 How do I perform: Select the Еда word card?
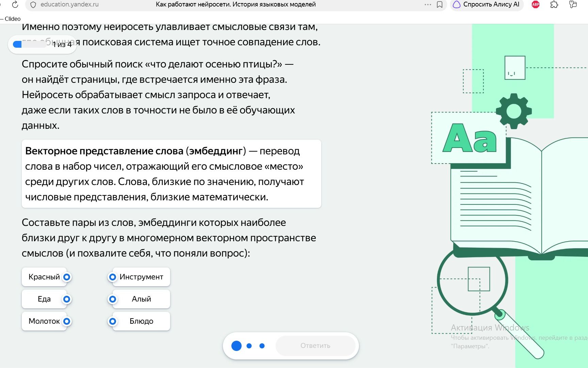pyautogui.click(x=44, y=299)
